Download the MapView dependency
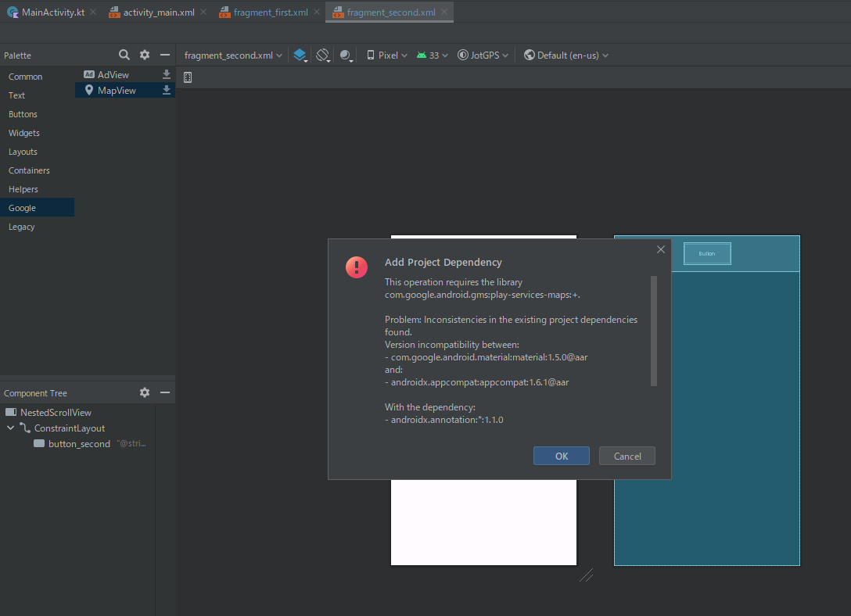This screenshot has height=616, width=851. pos(166,90)
